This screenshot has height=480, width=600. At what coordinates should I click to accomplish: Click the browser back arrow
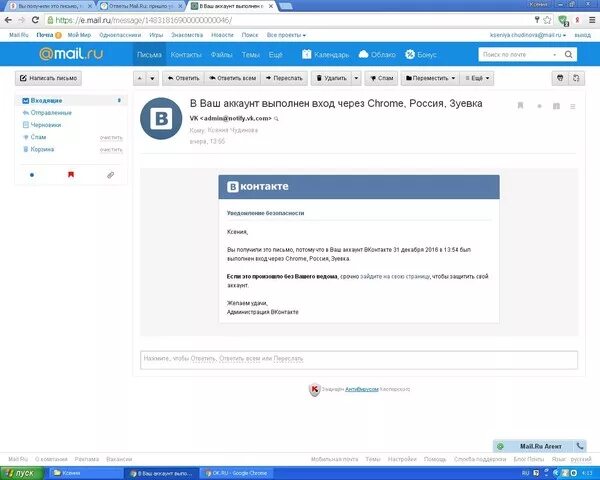tap(8, 20)
